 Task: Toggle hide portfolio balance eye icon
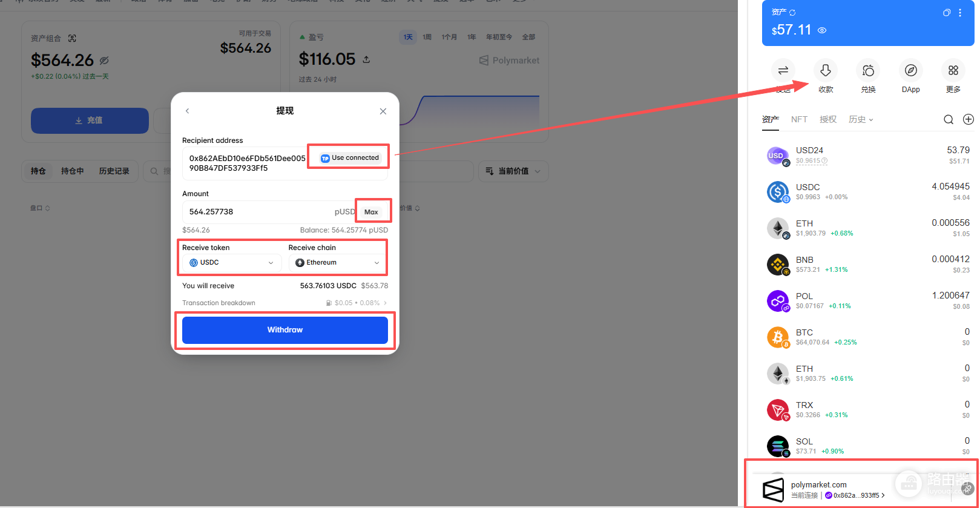[x=104, y=61]
